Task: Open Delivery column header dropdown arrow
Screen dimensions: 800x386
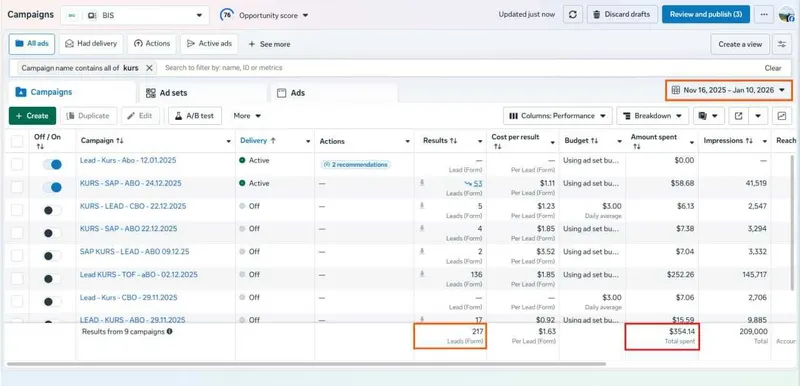Action: [x=308, y=141]
